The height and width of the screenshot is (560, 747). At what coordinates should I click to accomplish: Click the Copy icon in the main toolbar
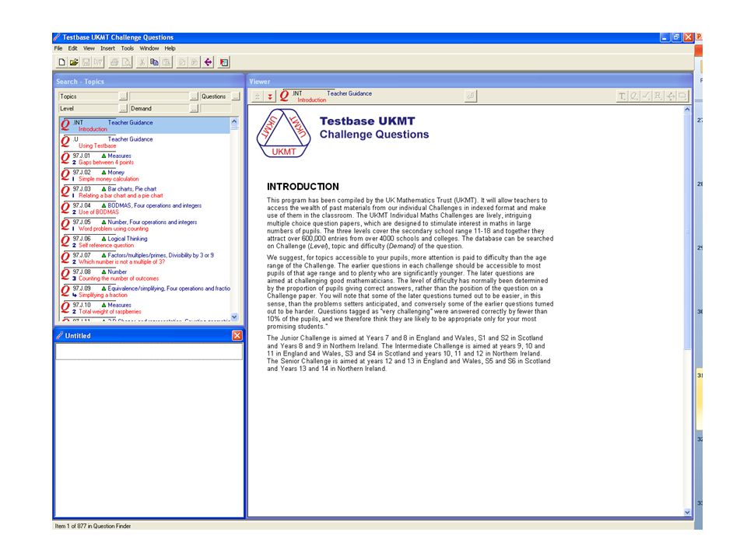[x=154, y=62]
